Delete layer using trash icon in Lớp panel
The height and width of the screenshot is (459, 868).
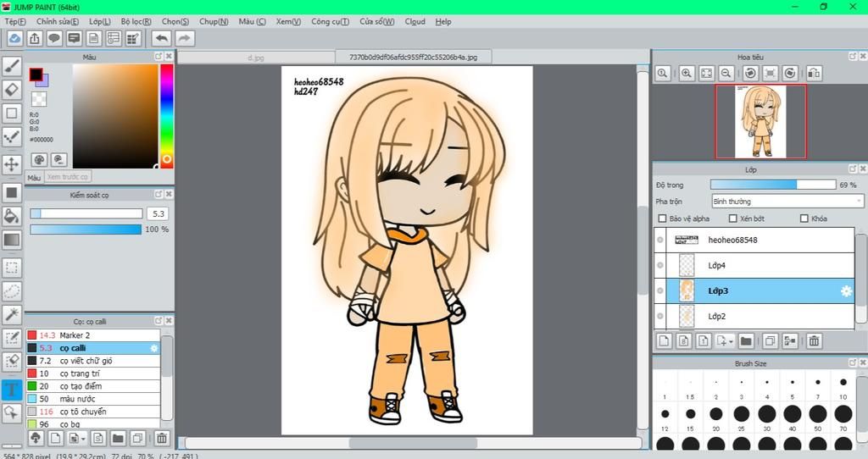814,341
